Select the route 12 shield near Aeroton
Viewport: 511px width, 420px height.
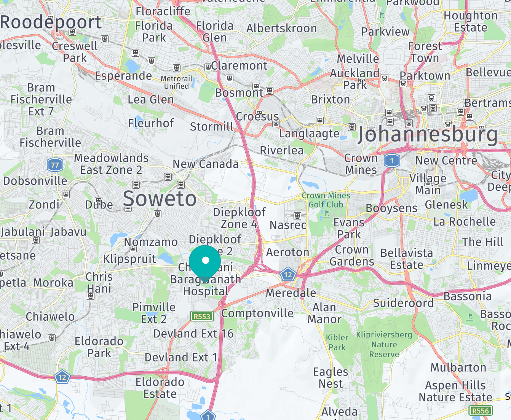[x=288, y=274]
